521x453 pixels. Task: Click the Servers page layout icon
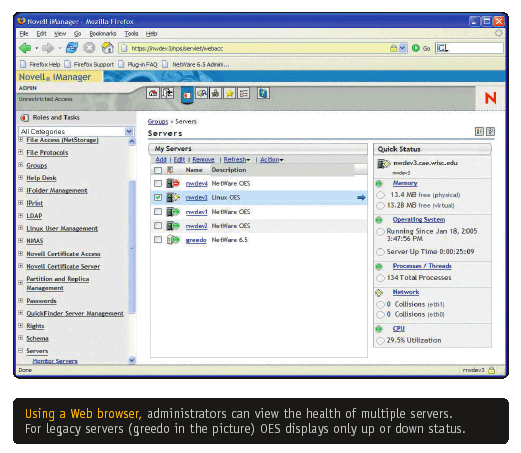click(479, 131)
